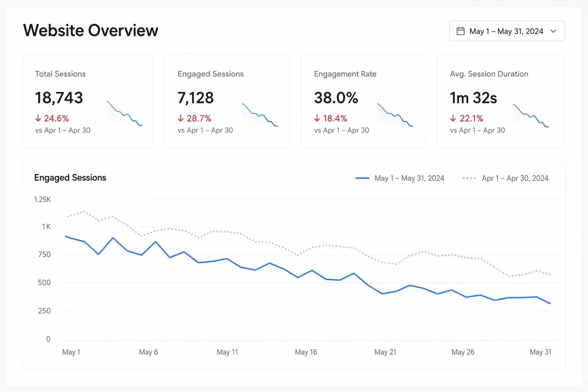
Task: Select the Avg. Session Duration card title
Action: point(489,74)
